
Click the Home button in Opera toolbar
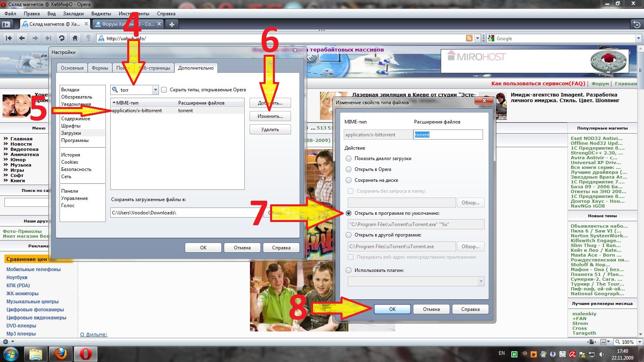tap(75, 38)
